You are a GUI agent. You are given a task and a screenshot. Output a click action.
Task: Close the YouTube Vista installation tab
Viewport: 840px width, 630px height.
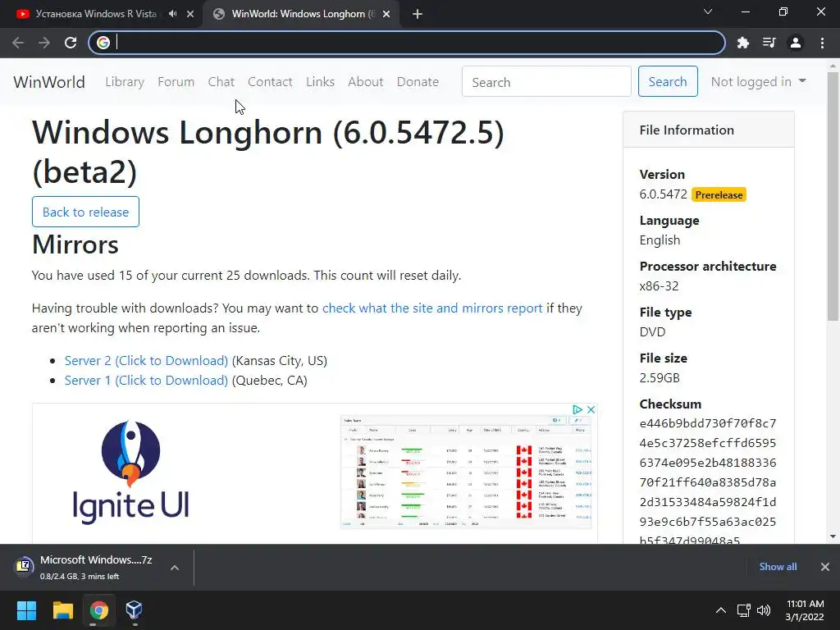click(190, 14)
